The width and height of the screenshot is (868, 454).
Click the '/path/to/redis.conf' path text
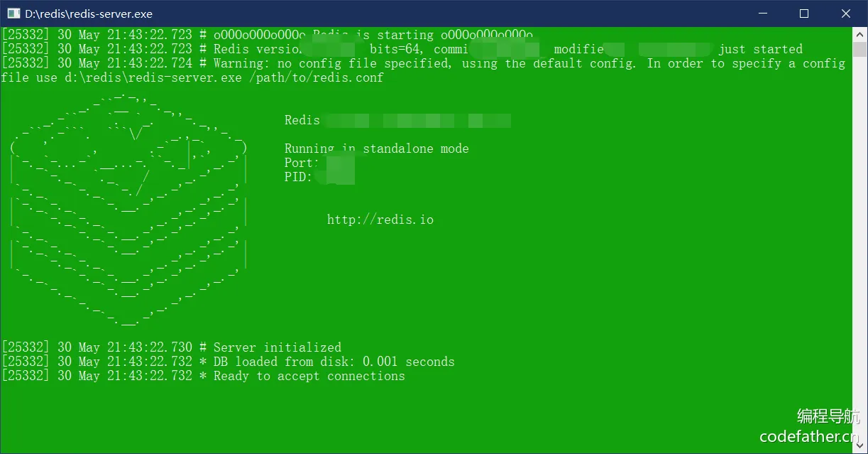(317, 77)
